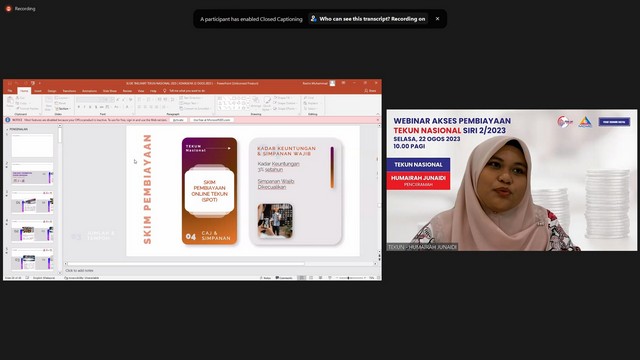Screen dimensions: 640x360
Task: Start Slide Show from status bar icon
Action: point(330,278)
